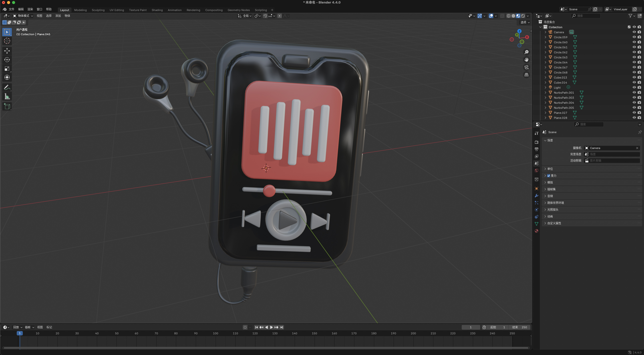Expand Cube.013 in the outliner
The width and height of the screenshot is (644, 355).
pos(545,77)
